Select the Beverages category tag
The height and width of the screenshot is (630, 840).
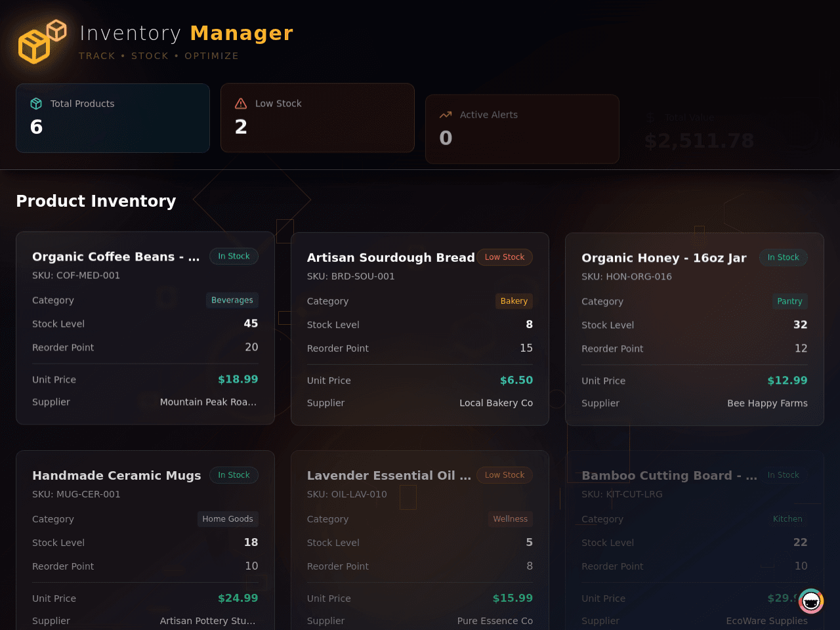[232, 300]
